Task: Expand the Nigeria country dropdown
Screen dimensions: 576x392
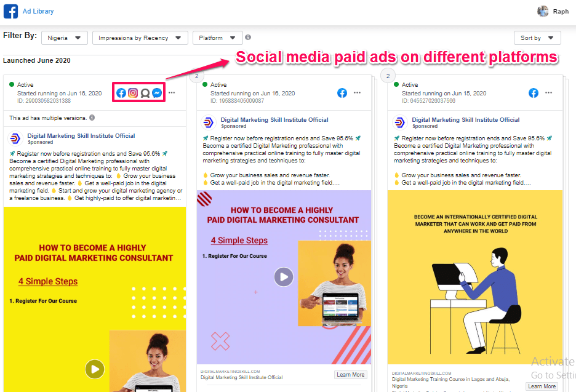Action: [64, 38]
